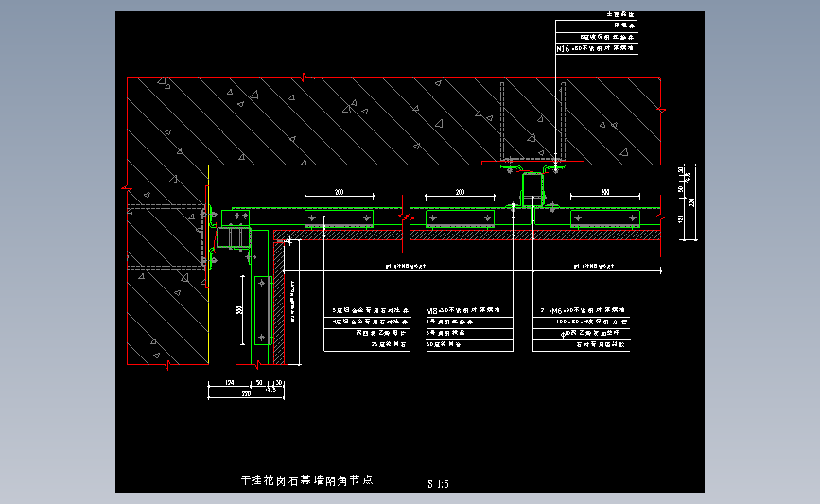
Task: Select the N16 annotation at top right
Action: click(x=596, y=48)
